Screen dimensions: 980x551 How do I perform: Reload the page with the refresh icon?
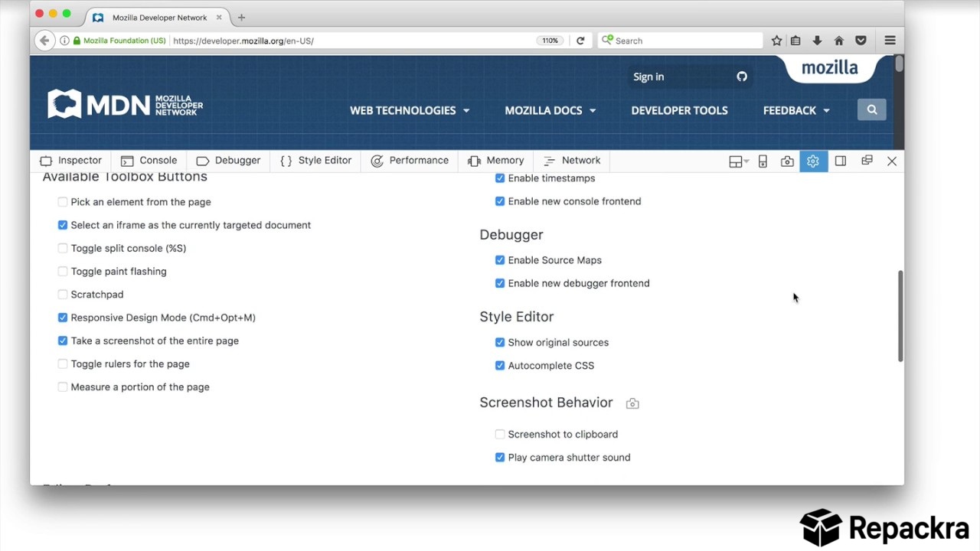point(580,41)
